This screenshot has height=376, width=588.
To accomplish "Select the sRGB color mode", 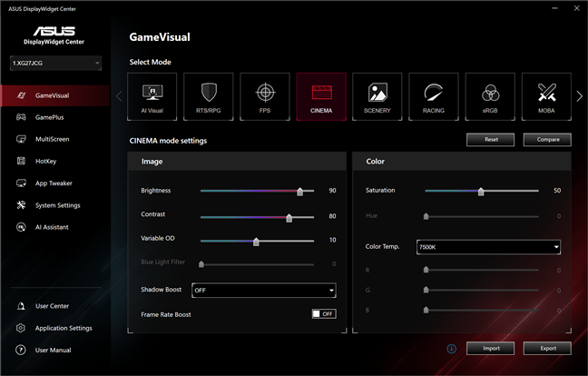I will click(490, 96).
